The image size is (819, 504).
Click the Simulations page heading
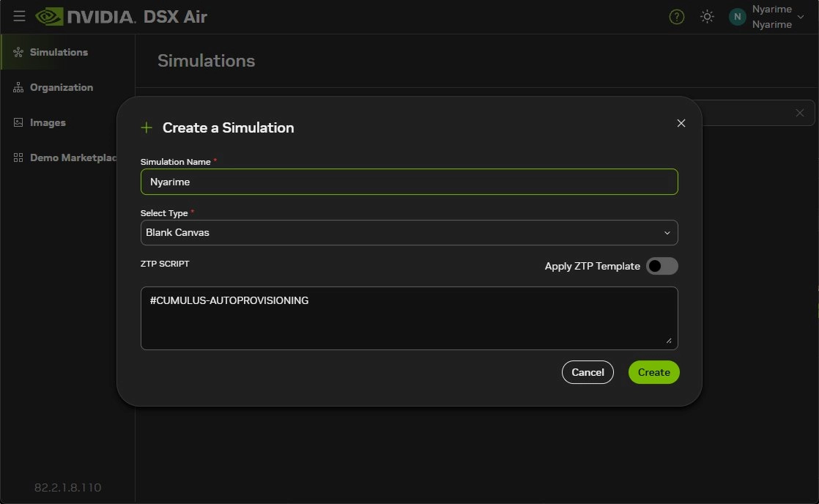pyautogui.click(x=207, y=61)
